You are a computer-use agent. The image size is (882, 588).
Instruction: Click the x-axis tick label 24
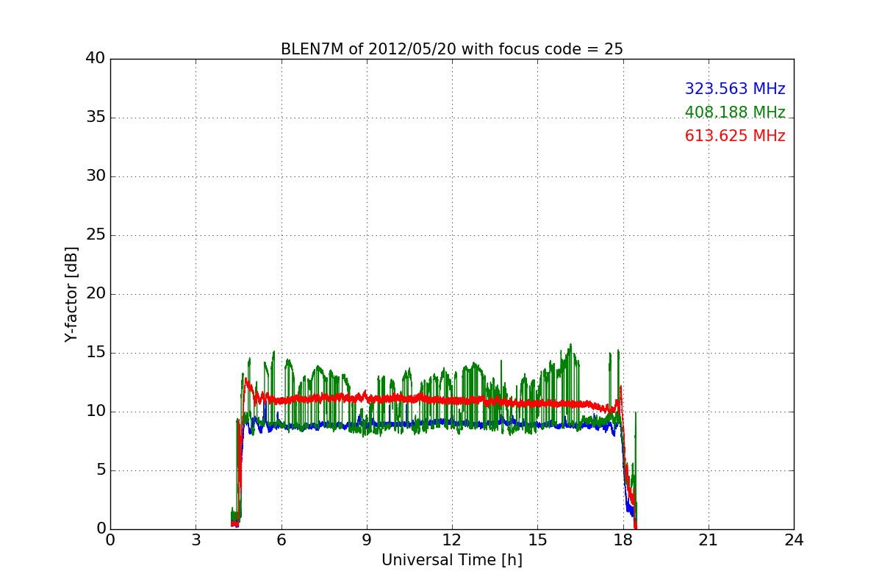793,540
